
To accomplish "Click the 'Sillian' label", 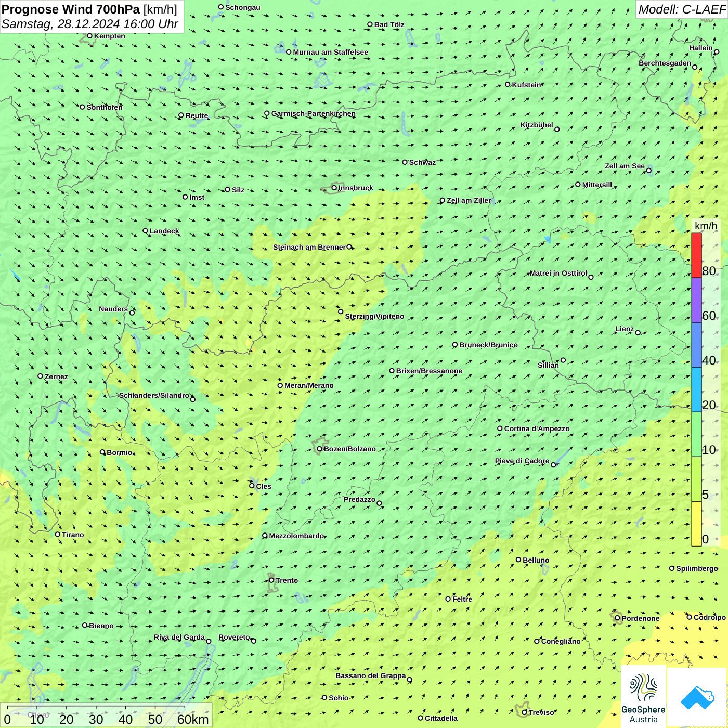I will pyautogui.click(x=548, y=365).
